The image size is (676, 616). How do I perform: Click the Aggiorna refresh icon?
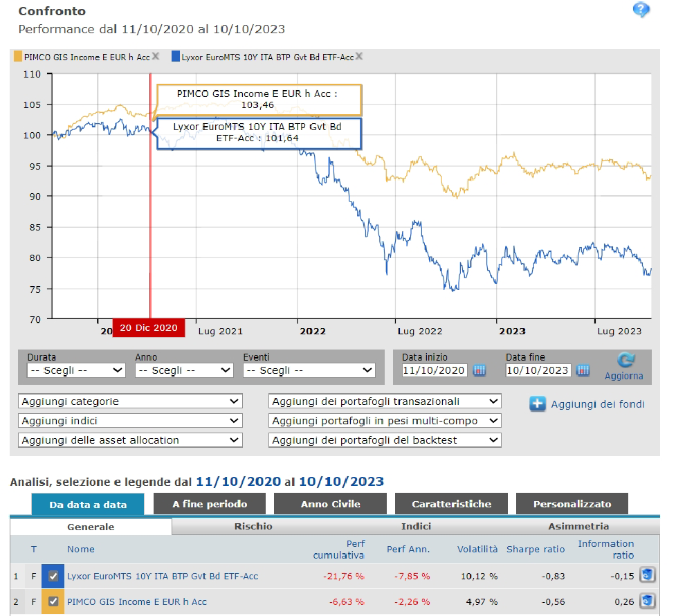(x=625, y=360)
